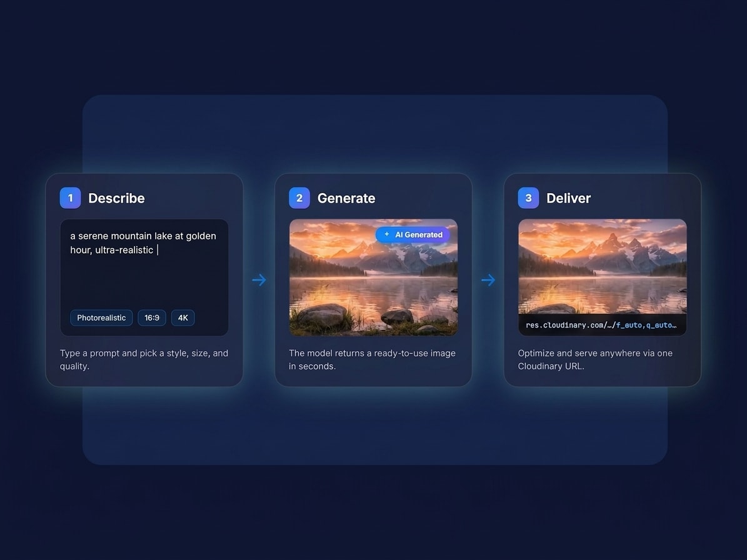Click the res.cloudinary.com URL bar
This screenshot has height=560, width=747.
[603, 325]
